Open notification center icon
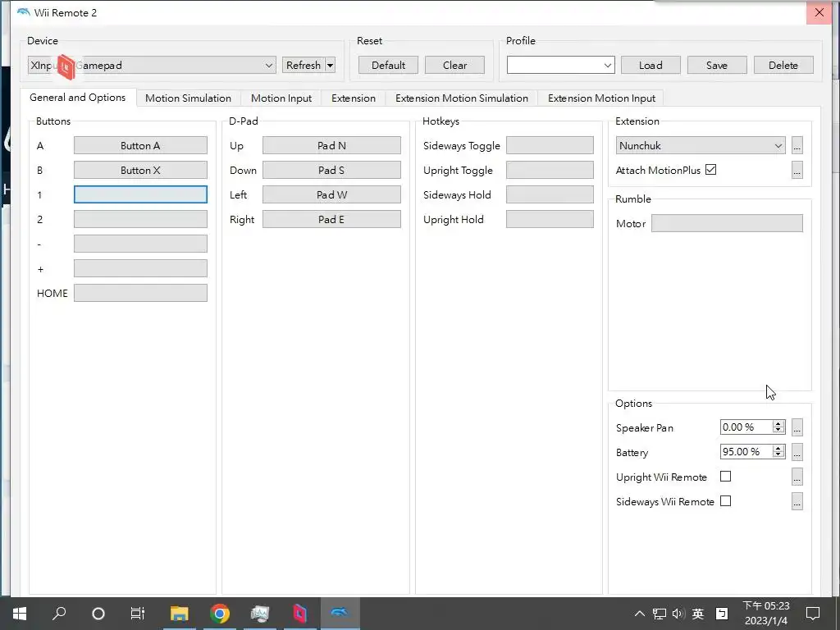Image resolution: width=840 pixels, height=630 pixels. click(x=813, y=614)
